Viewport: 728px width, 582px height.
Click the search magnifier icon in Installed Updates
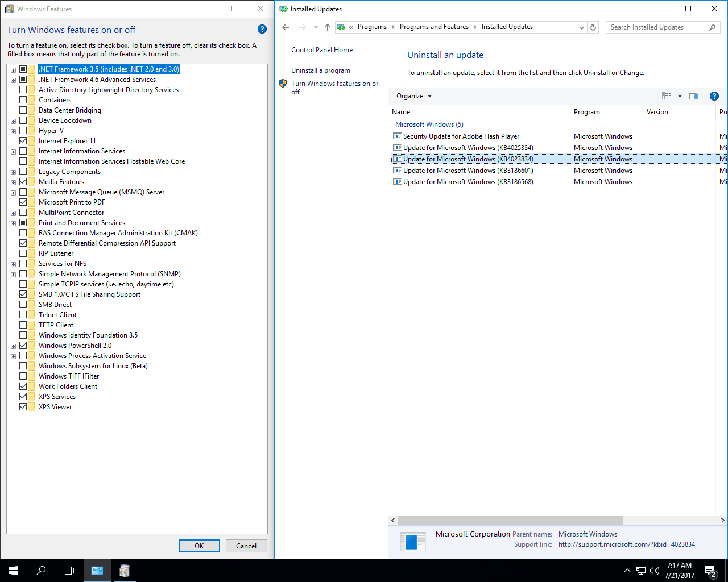(712, 27)
